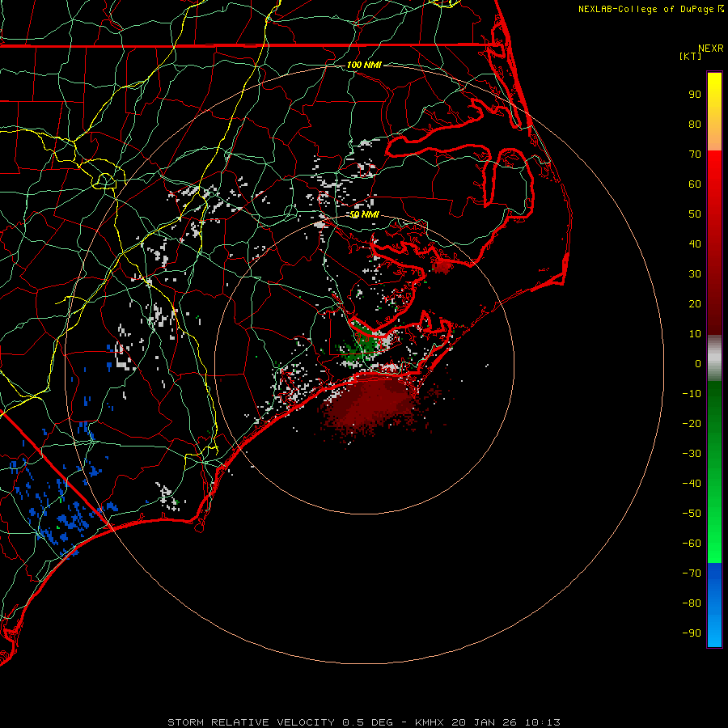Click the -80 value on velocity scale

692,603
